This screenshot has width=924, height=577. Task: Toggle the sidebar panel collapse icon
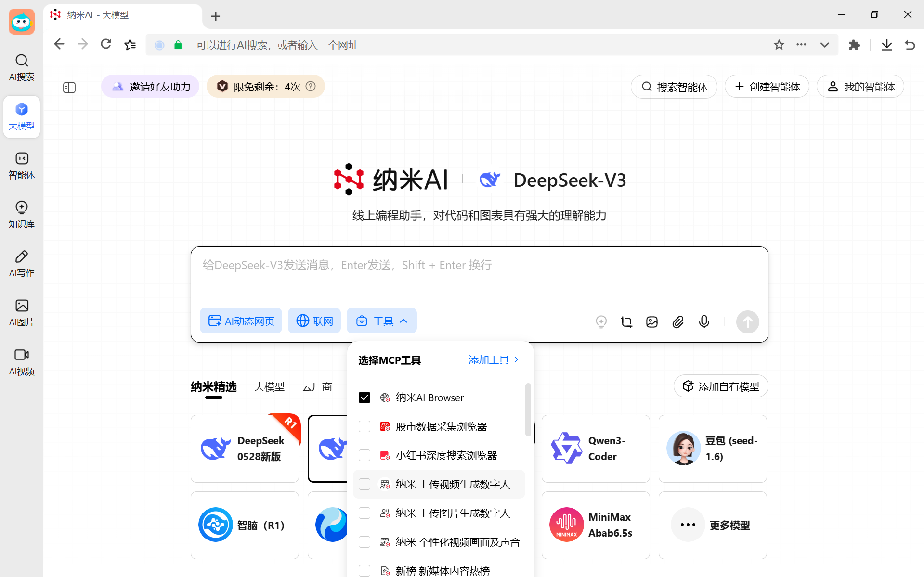(69, 87)
